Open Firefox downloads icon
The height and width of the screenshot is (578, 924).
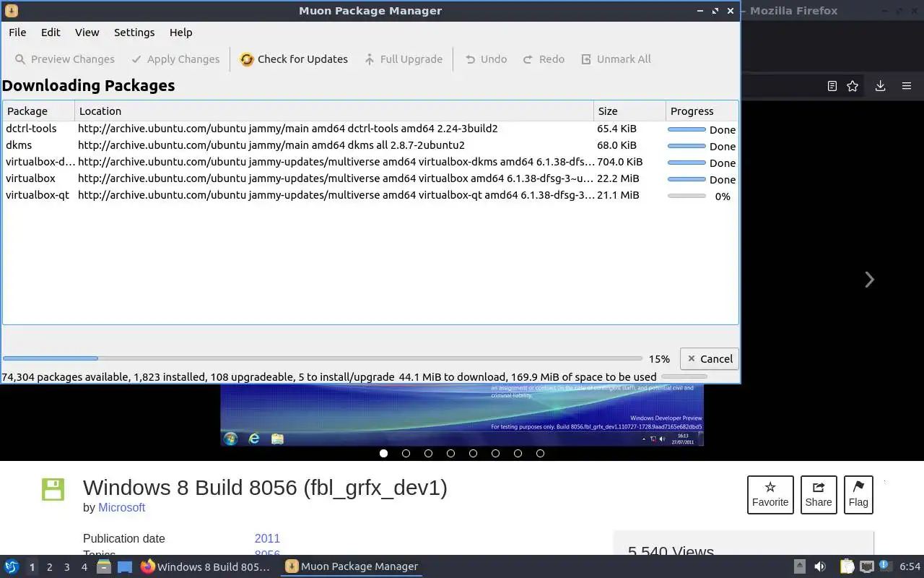coord(880,86)
